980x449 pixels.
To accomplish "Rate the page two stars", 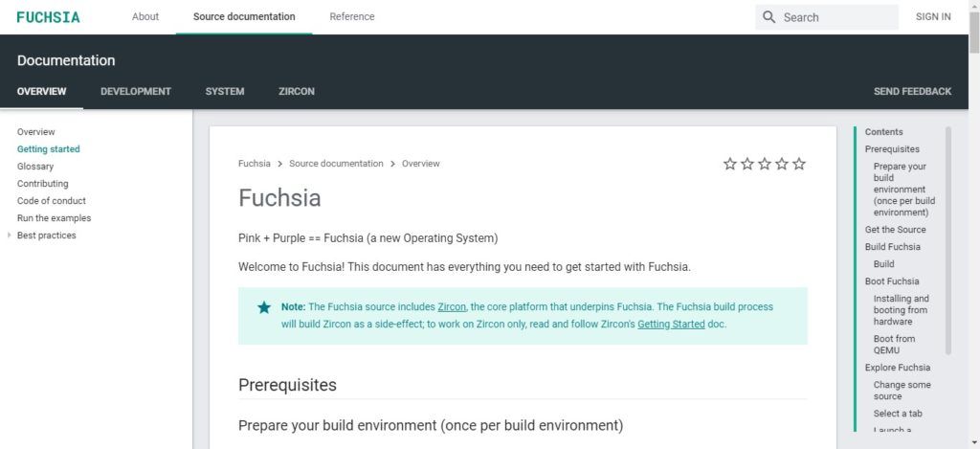I will (747, 164).
